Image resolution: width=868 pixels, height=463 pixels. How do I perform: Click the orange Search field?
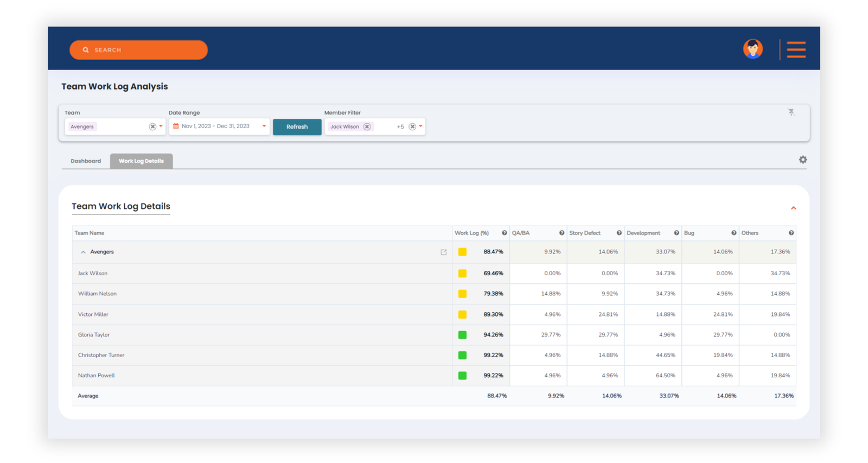click(138, 50)
